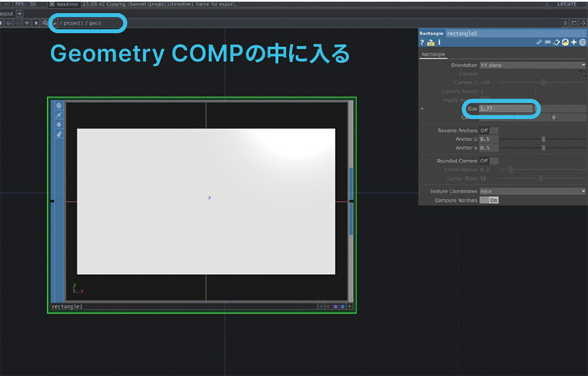The image size is (588, 376).
Task: Select the Rectangle parameter page tab
Action: click(x=432, y=55)
